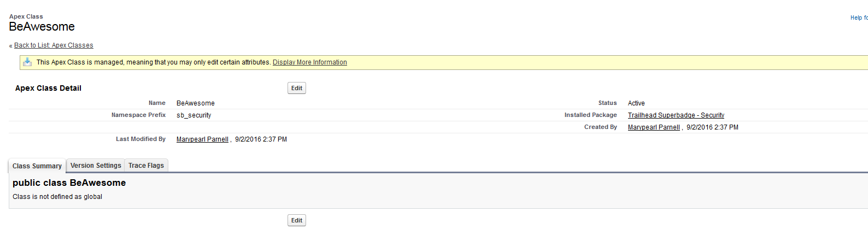Switch to the Class Summary tab
Viewport: 868px width, 229px height.
(x=37, y=166)
